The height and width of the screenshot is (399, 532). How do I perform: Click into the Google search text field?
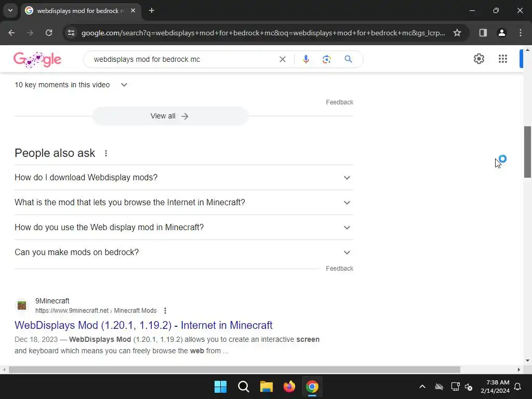click(183, 59)
